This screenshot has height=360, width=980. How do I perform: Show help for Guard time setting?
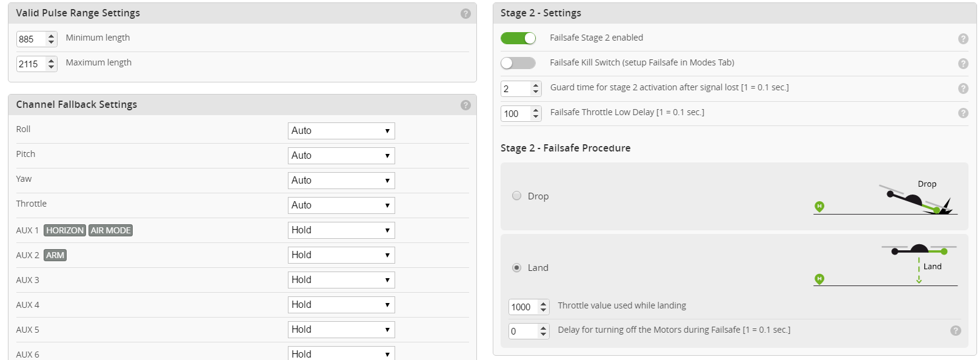(963, 88)
